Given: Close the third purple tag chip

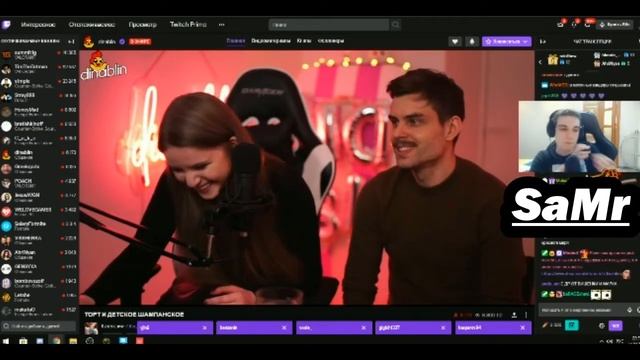Looking at the screenshot, I should pyautogui.click(x=364, y=328).
